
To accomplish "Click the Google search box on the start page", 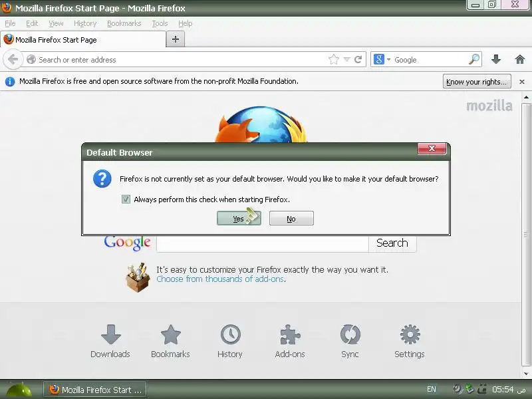I will (x=263, y=243).
